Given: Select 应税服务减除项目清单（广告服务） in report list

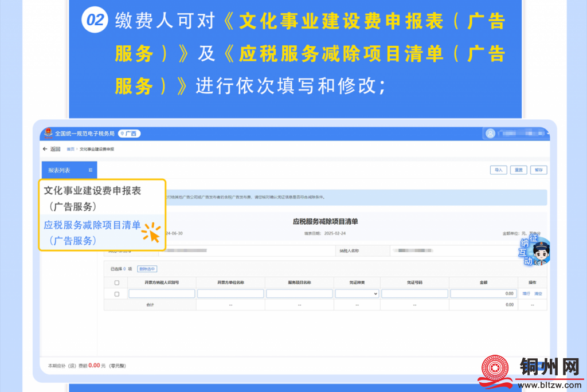Looking at the screenshot, I should point(92,233).
